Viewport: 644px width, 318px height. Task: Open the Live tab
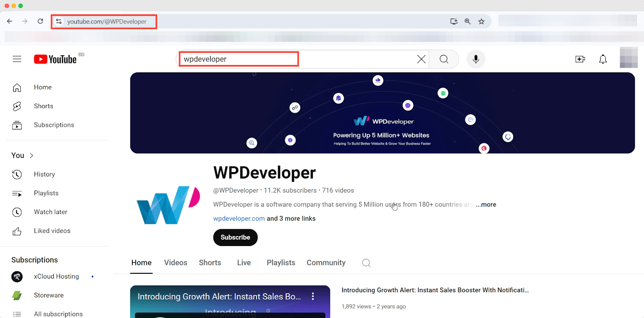[x=244, y=263]
